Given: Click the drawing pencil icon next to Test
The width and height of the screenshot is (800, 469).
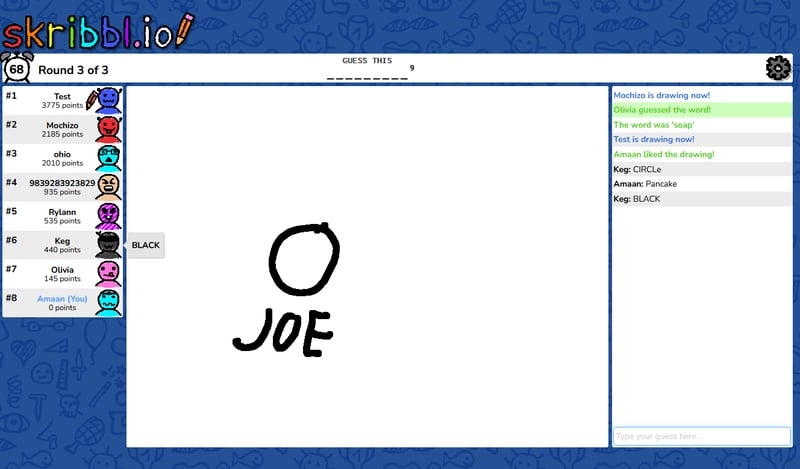Looking at the screenshot, I should [91, 100].
